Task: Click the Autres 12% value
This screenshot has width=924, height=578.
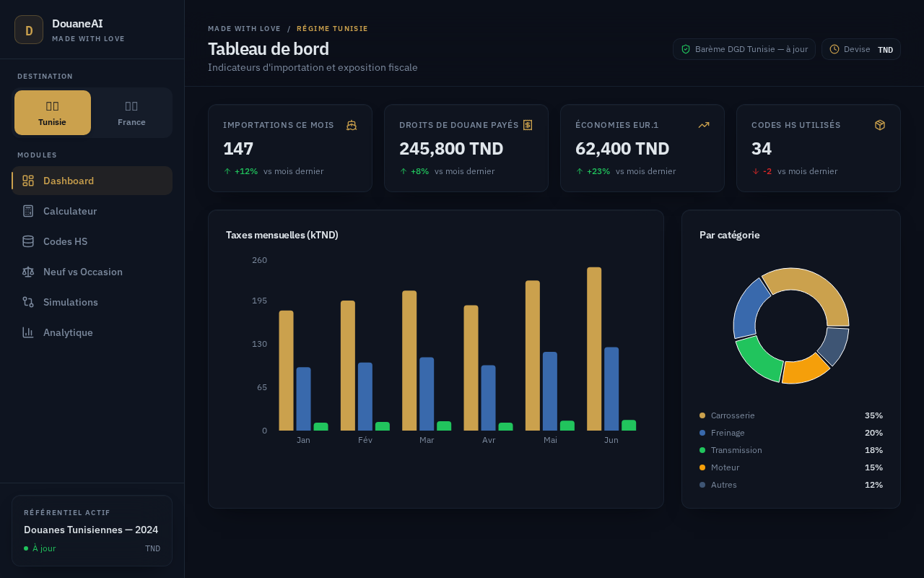Action: pos(873,485)
